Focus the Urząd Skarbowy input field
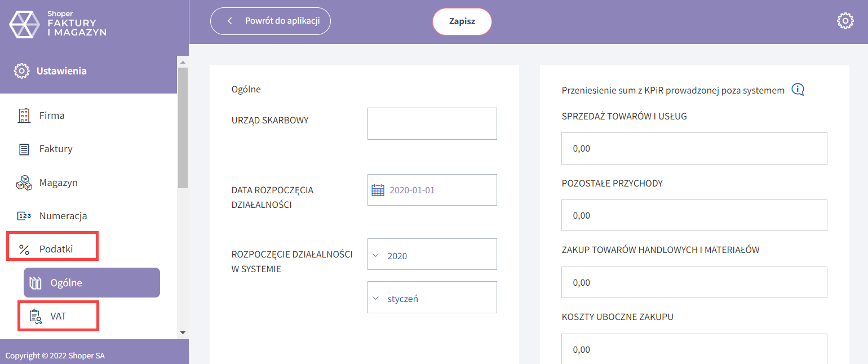 click(432, 123)
